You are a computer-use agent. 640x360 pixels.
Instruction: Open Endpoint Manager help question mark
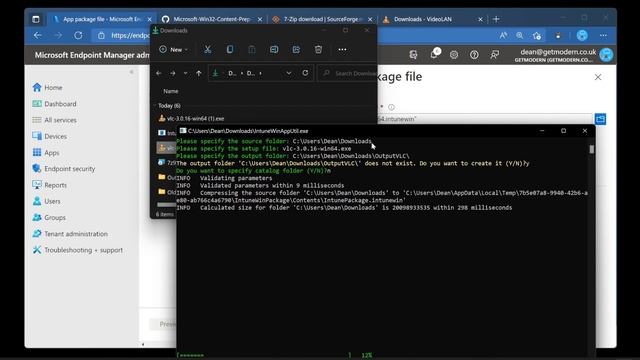[x=474, y=54]
